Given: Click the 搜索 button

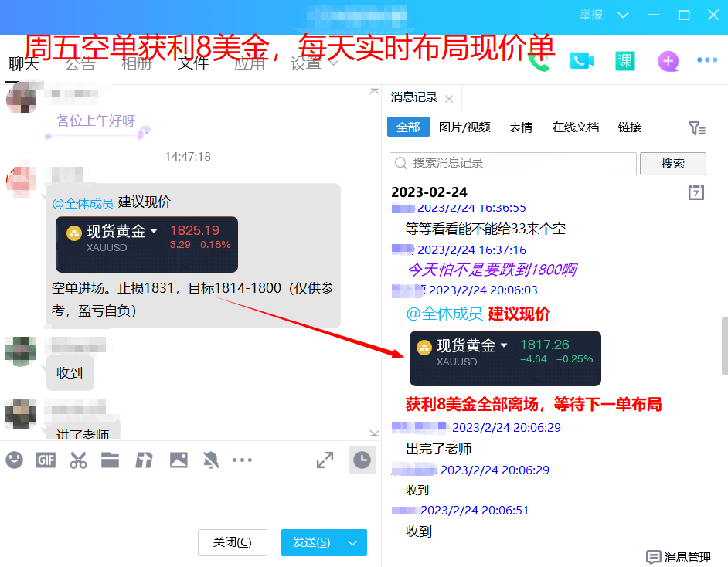Looking at the screenshot, I should 672,164.
